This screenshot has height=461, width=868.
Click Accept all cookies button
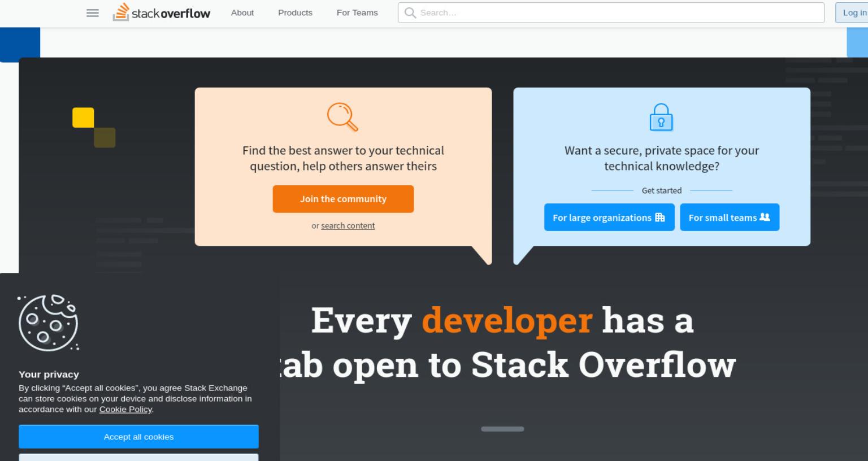(138, 437)
